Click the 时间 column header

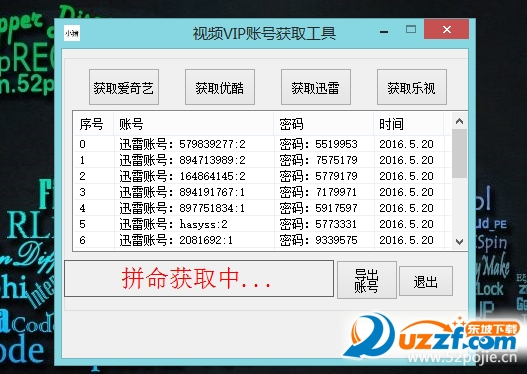click(409, 124)
